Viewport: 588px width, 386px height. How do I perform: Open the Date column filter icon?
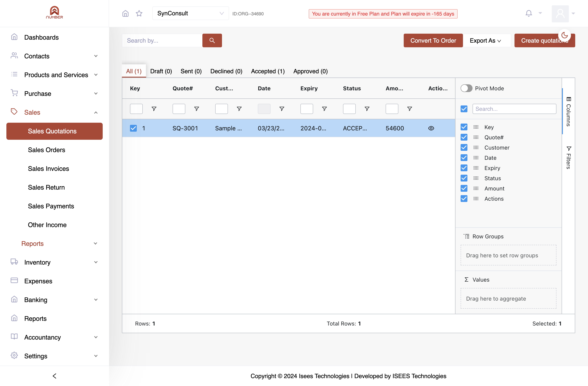282,109
